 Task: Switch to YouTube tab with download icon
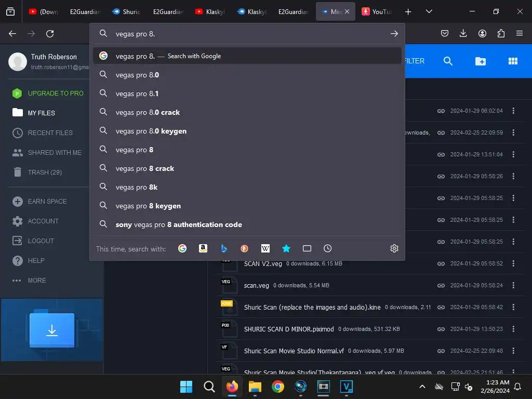[x=377, y=11]
